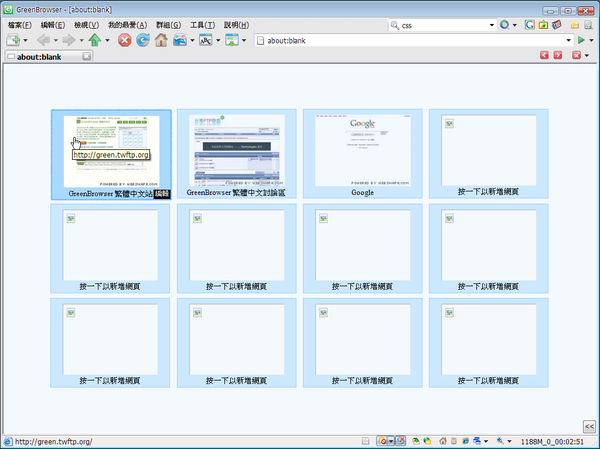Image resolution: width=600 pixels, height=449 pixels.
Task: Toggle the popup blocker status bar icon
Action: pyautogui.click(x=382, y=441)
